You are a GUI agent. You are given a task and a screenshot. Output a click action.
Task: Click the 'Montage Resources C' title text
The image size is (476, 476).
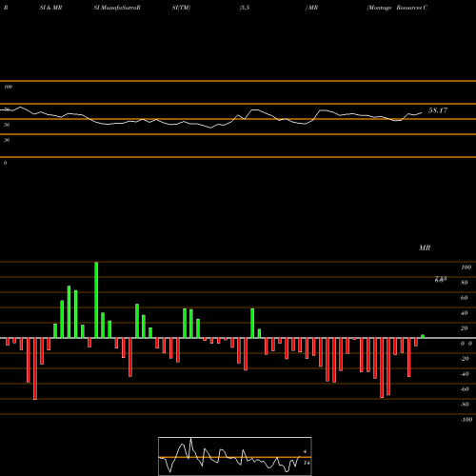397,8
